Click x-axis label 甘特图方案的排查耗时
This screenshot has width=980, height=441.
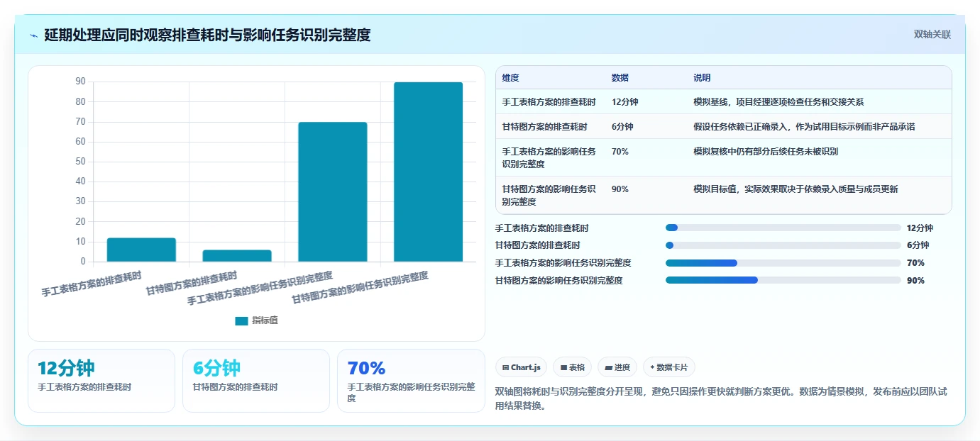192,283
